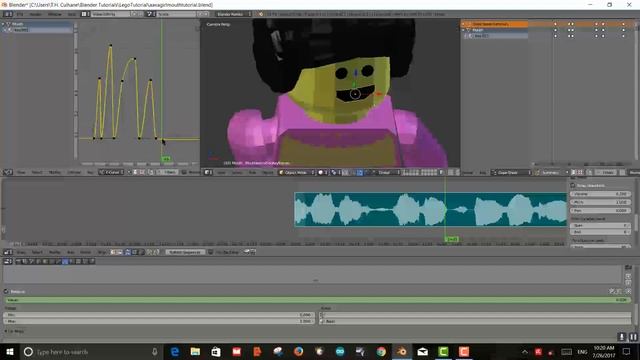
Task: Click the green sequencer frame indicator
Action: point(452,239)
